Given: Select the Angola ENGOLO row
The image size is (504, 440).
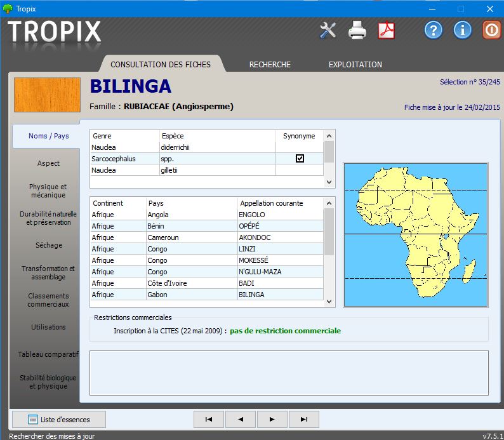Looking at the screenshot, I should pos(207,215).
